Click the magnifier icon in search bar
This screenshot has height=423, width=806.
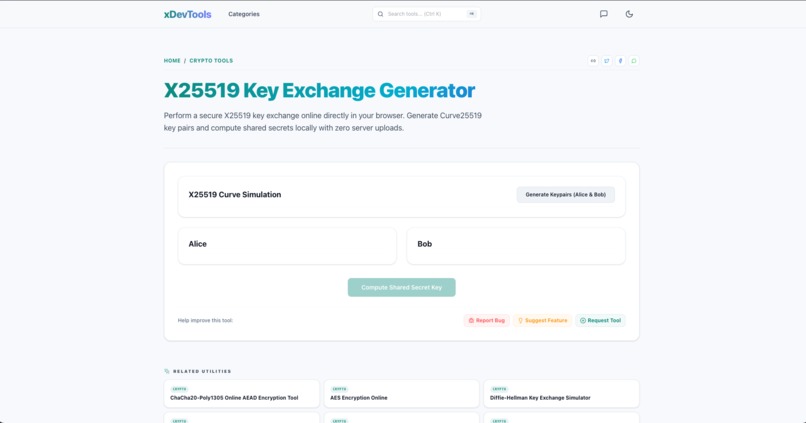point(380,14)
